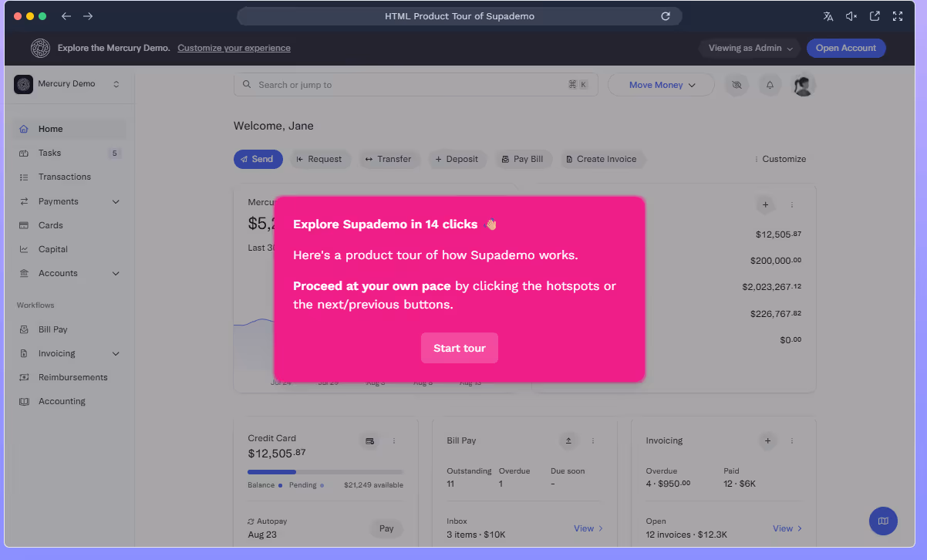The image size is (927, 560).
Task: Click the browser address bar title
Action: coord(460,16)
